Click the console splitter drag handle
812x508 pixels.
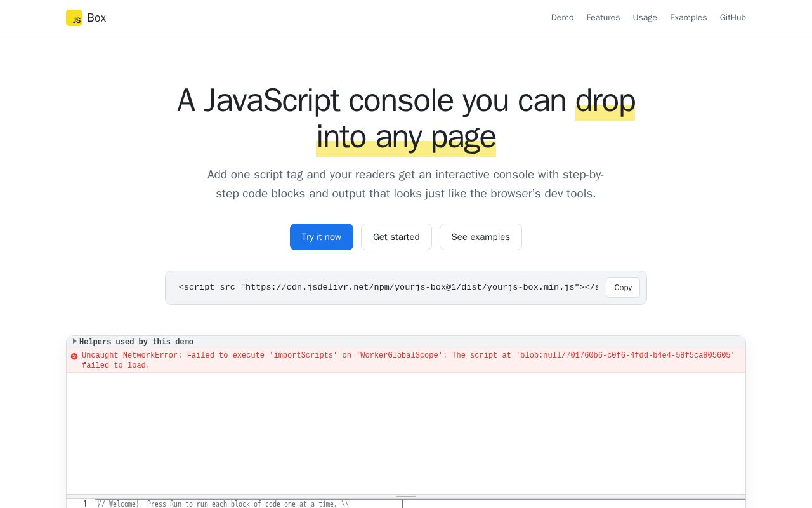point(406,497)
